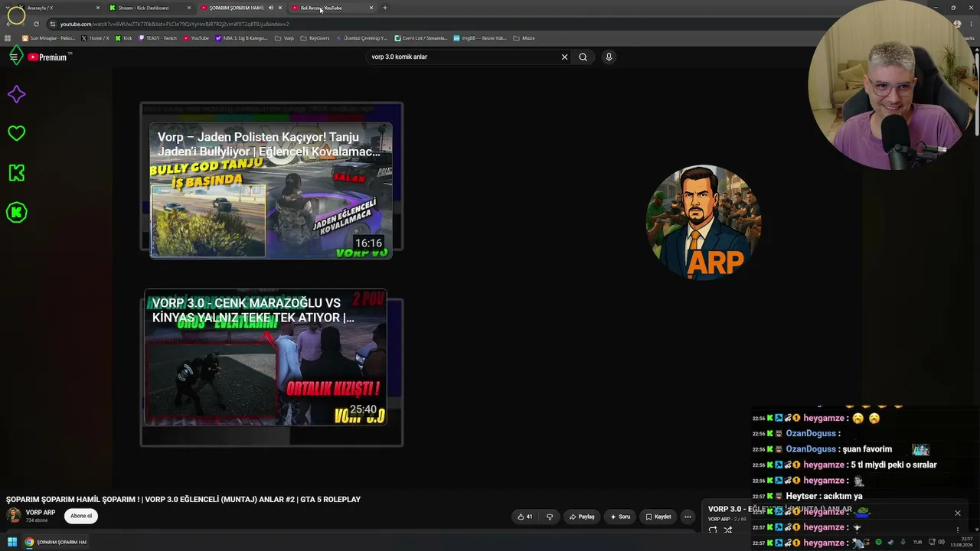
Task: Run search with the magnifier button
Action: click(583, 57)
